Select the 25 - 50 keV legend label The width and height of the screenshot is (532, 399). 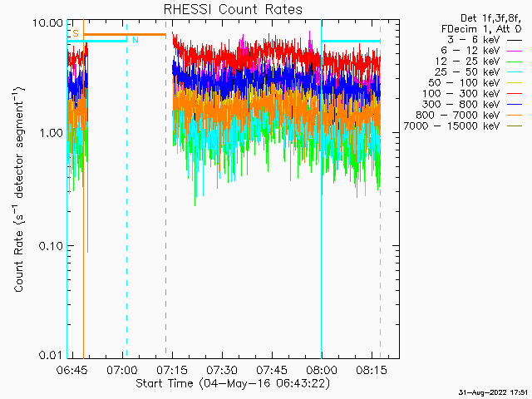point(467,72)
